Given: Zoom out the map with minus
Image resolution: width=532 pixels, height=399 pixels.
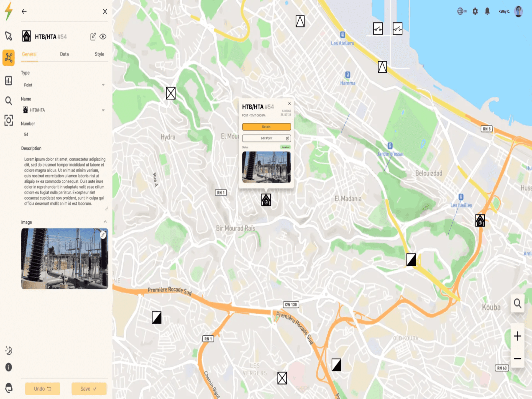Looking at the screenshot, I should pyautogui.click(x=518, y=359).
